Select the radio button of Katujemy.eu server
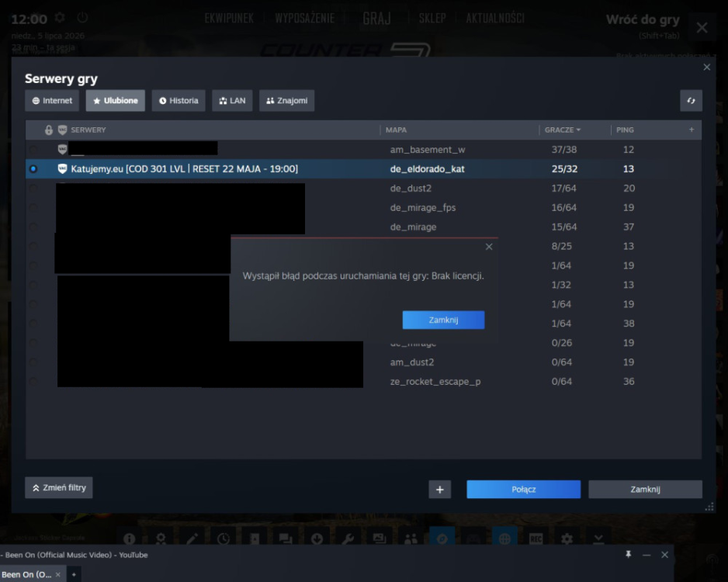 (33, 169)
